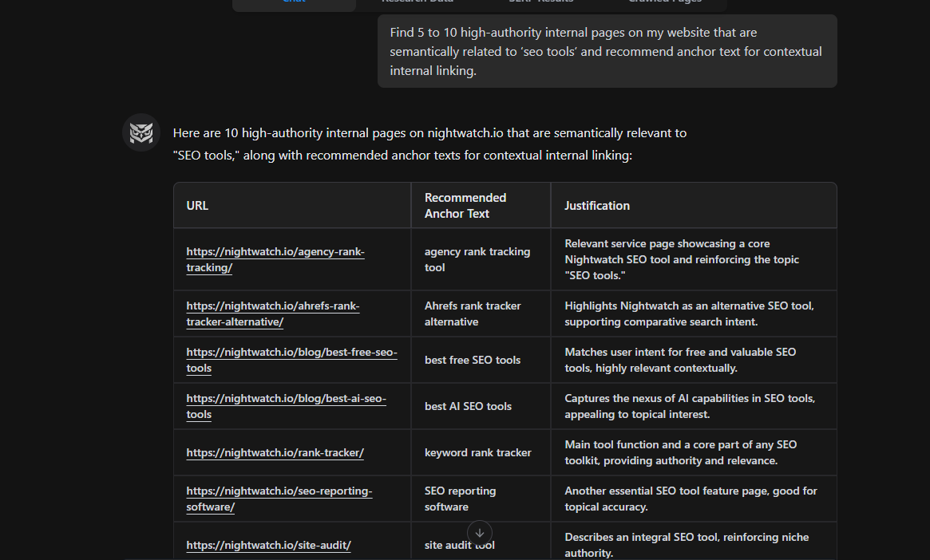Click the justification for best free SEO tools
This screenshot has height=560, width=930.
pos(691,359)
